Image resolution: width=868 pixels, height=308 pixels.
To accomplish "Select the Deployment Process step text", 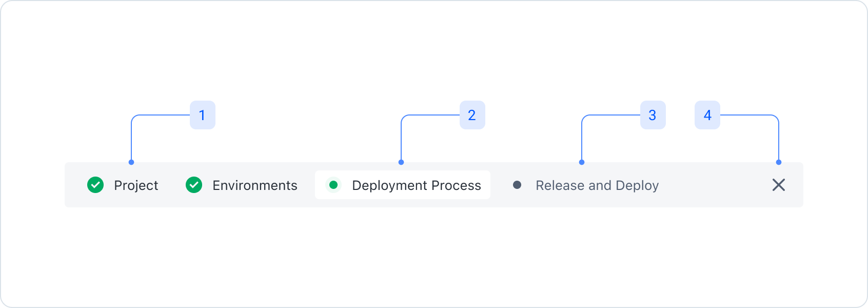I will (417, 185).
